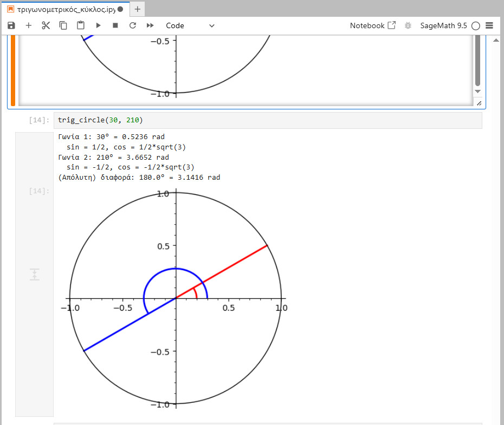The width and height of the screenshot is (504, 425).
Task: Open the Code cell type dropdown
Action: 190,25
